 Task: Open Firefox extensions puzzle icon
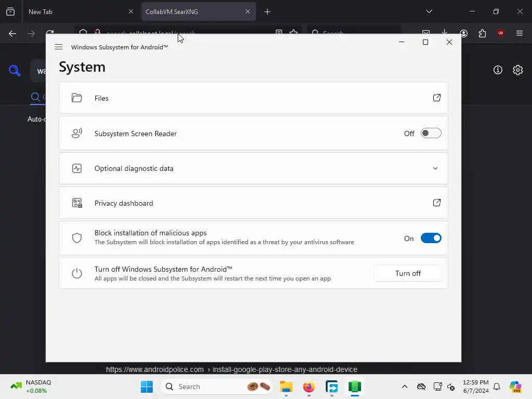tap(482, 34)
